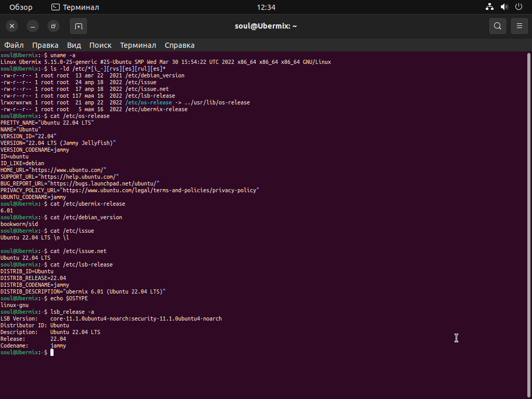Click the DISTRIB_DESCRIPTION ubermix line
532x399 pixels.
click(x=83, y=292)
